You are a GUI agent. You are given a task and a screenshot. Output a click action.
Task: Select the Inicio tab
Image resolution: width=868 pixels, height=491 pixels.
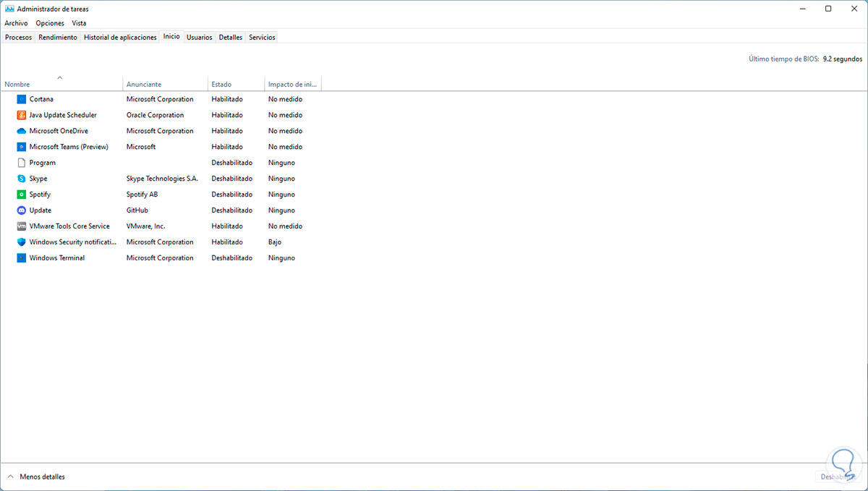click(171, 36)
